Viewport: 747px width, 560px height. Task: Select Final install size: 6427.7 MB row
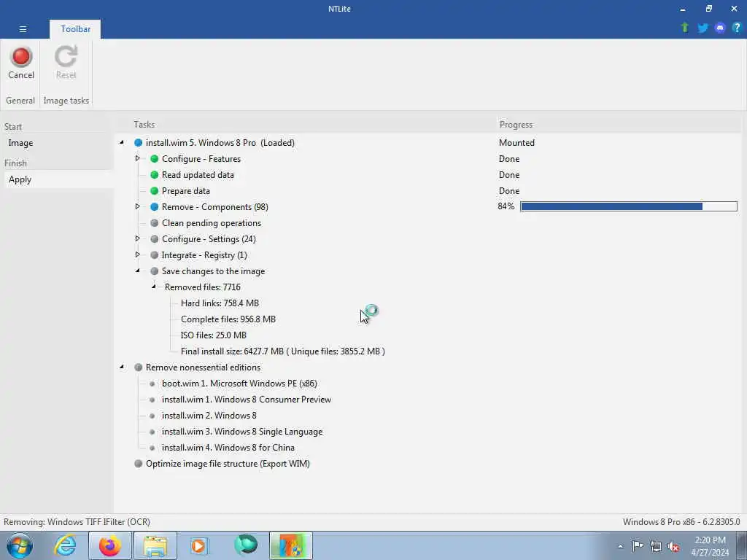282,351
